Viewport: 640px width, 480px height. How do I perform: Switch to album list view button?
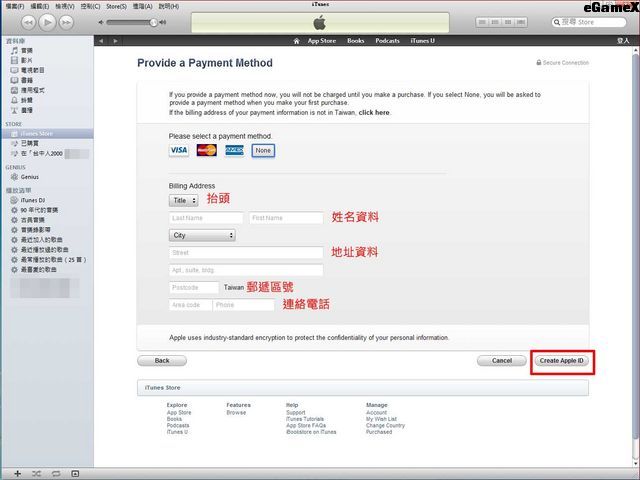tap(495, 22)
